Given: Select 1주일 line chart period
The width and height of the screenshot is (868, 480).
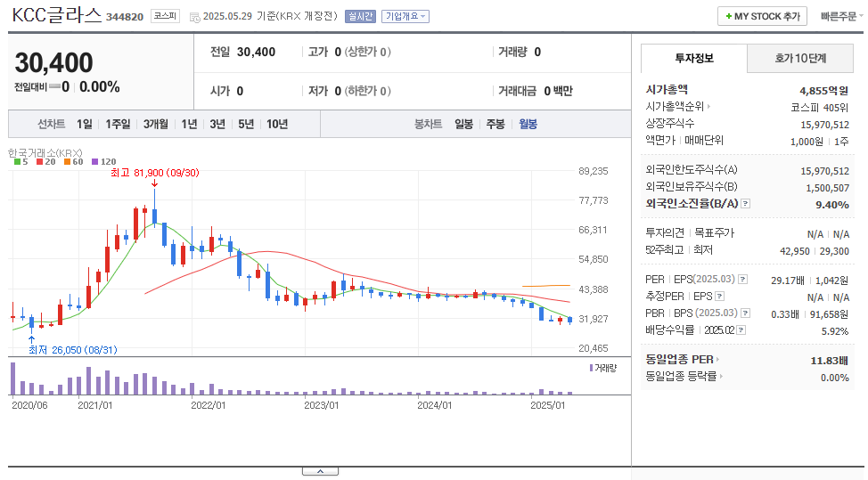Looking at the screenshot, I should point(118,124).
